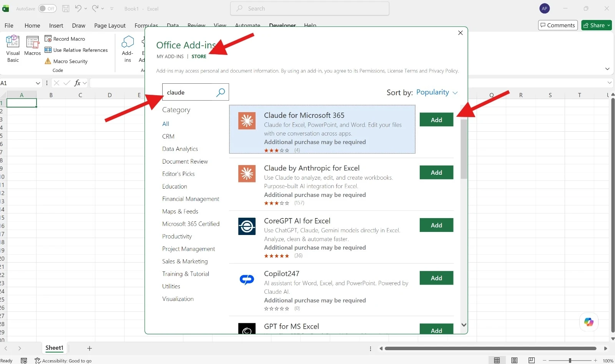Close the Office Add-ins dialog
Viewport: 615px width, 364px height.
pos(460,33)
